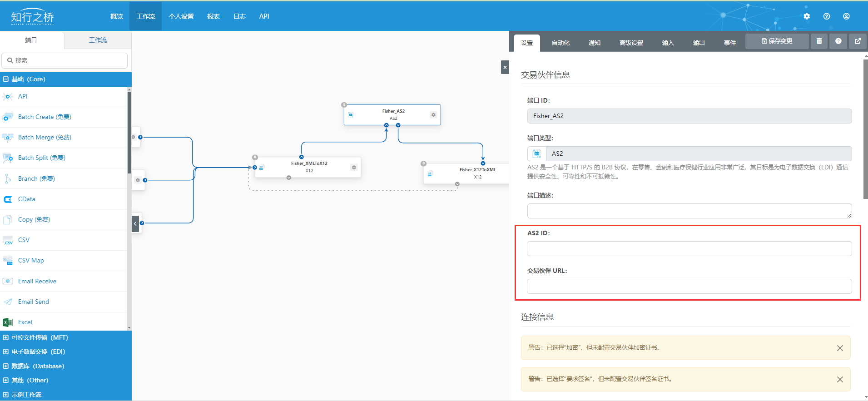The image size is (868, 401).
Task: Click the 保存变更 button
Action: (777, 41)
